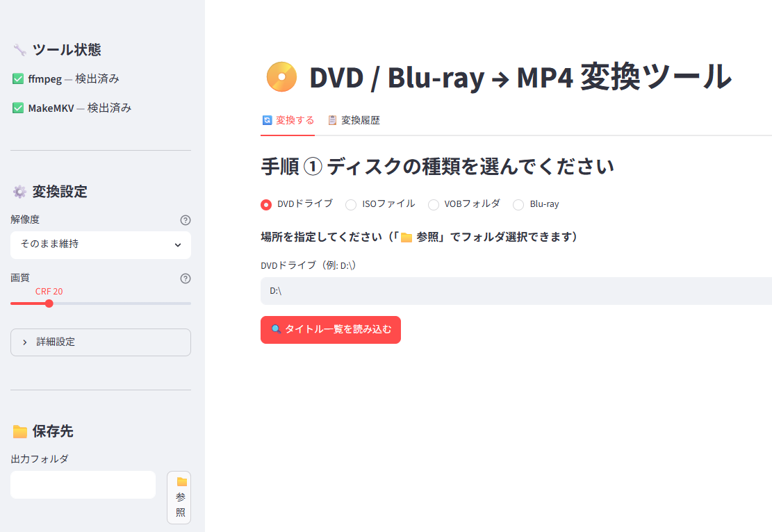Click the green check icon for ffmpeg

18,78
